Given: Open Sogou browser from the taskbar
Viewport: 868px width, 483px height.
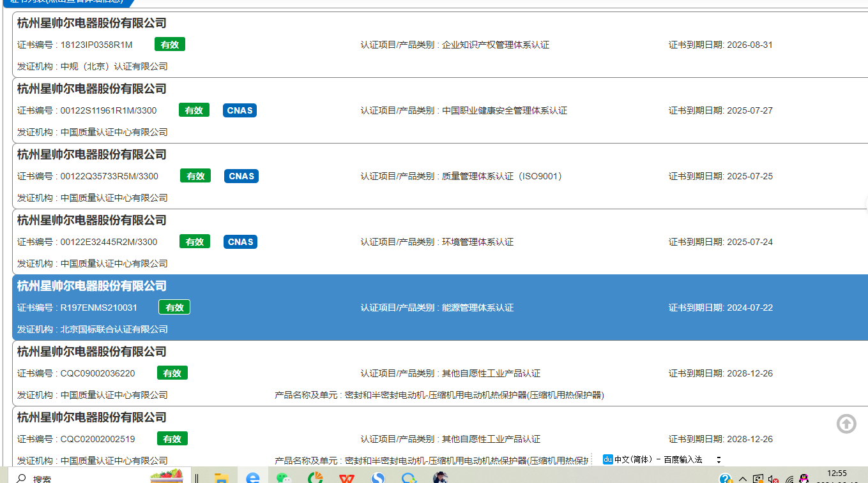Looking at the screenshot, I should click(377, 478).
